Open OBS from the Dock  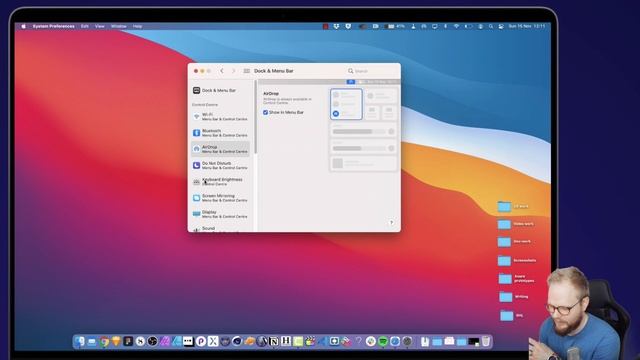click(x=152, y=341)
